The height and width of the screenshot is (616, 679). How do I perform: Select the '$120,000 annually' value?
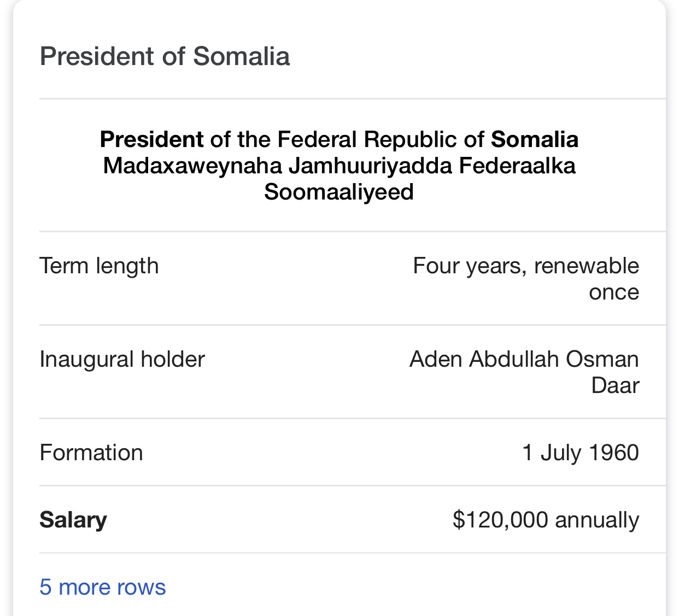[546, 520]
